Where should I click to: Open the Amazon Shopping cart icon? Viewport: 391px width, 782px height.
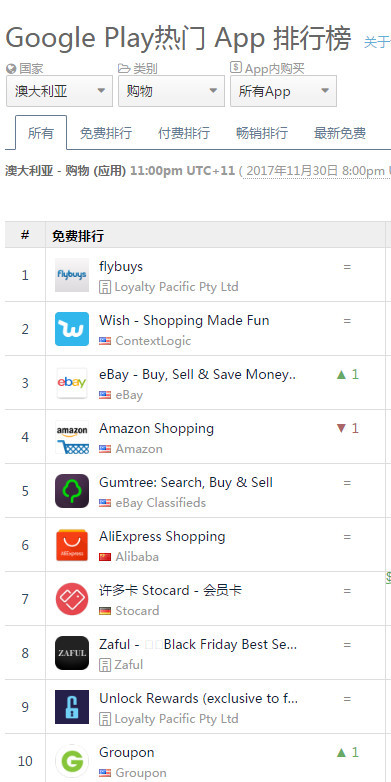pos(72,437)
